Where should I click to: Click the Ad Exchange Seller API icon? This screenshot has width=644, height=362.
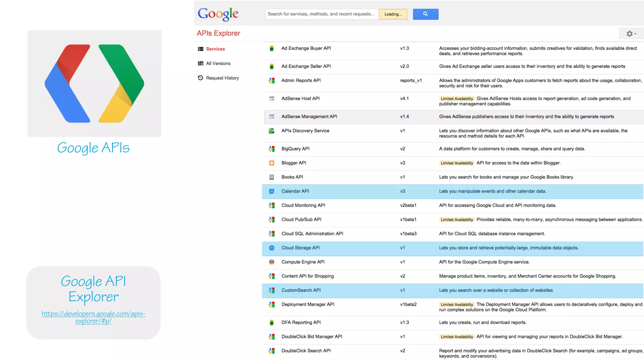tap(272, 66)
